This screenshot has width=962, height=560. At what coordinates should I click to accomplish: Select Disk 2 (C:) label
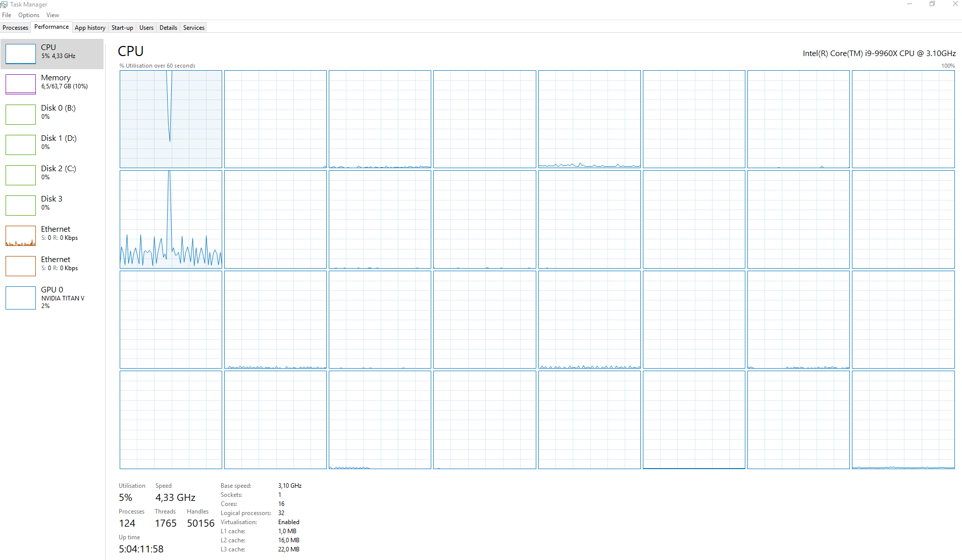[59, 169]
